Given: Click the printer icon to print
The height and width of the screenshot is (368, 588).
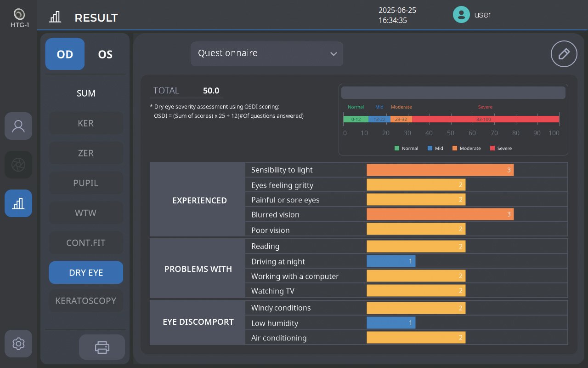Looking at the screenshot, I should pos(102,347).
